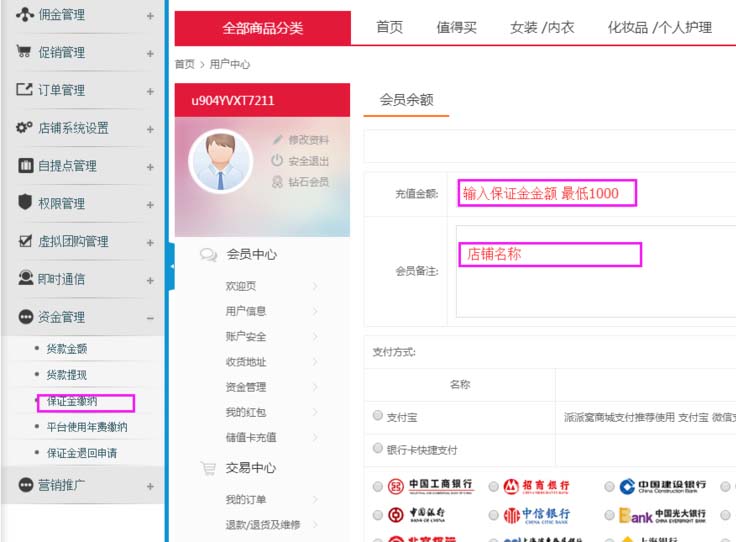Screen dimensions: 736x542
Task: Click the 权限管理 shield icon
Action: pyautogui.click(x=25, y=202)
